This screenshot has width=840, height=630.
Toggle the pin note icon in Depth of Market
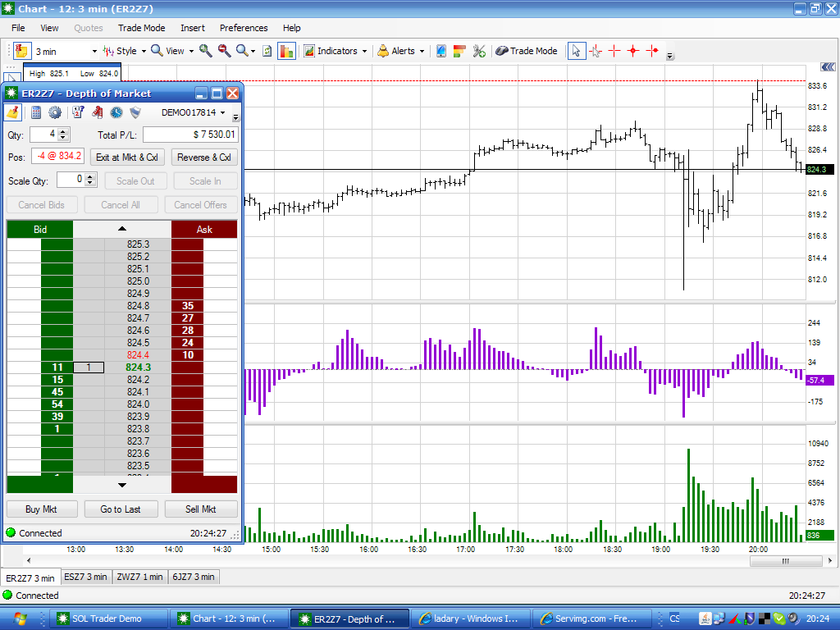click(x=13, y=112)
